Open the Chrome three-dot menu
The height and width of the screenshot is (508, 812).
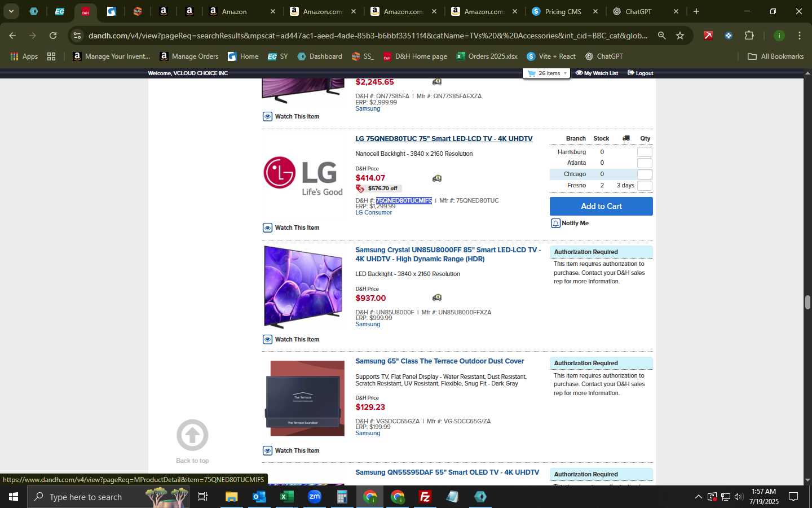[x=800, y=36]
